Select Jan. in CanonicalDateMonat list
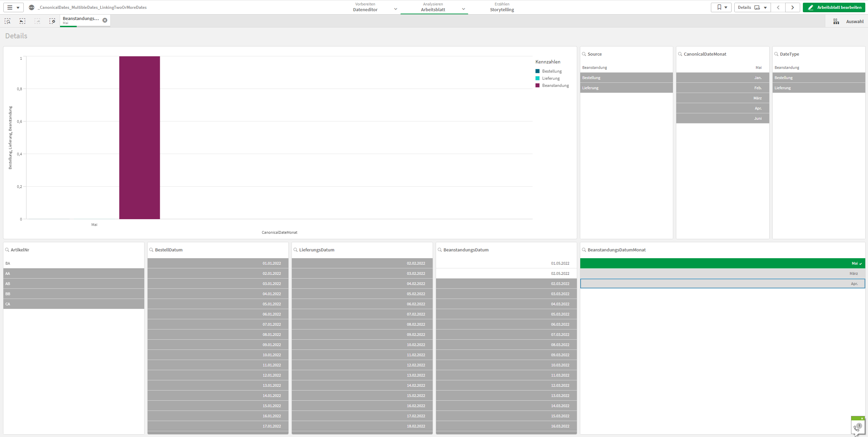This screenshot has width=868, height=437. coord(722,78)
